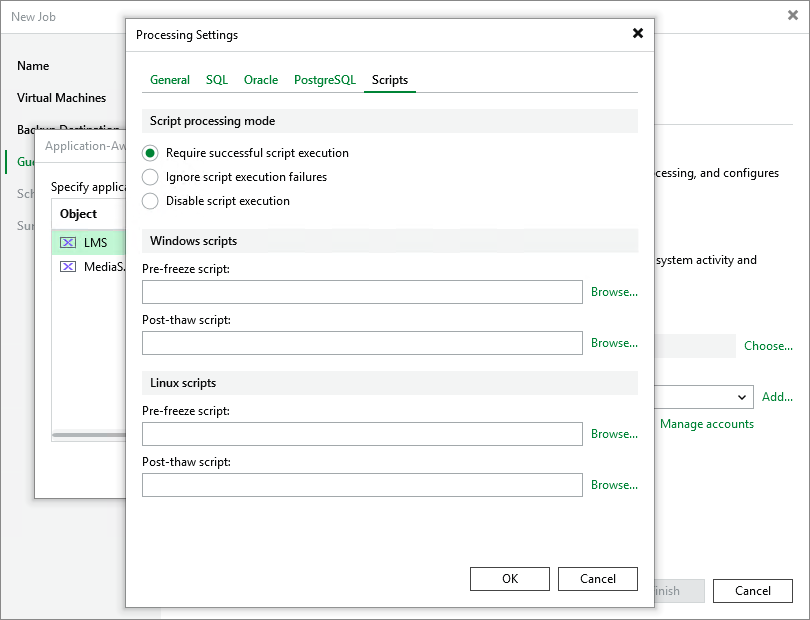Screen dimensions: 810x620
Task: Click the Windows post-thaw script field
Action: [362, 343]
